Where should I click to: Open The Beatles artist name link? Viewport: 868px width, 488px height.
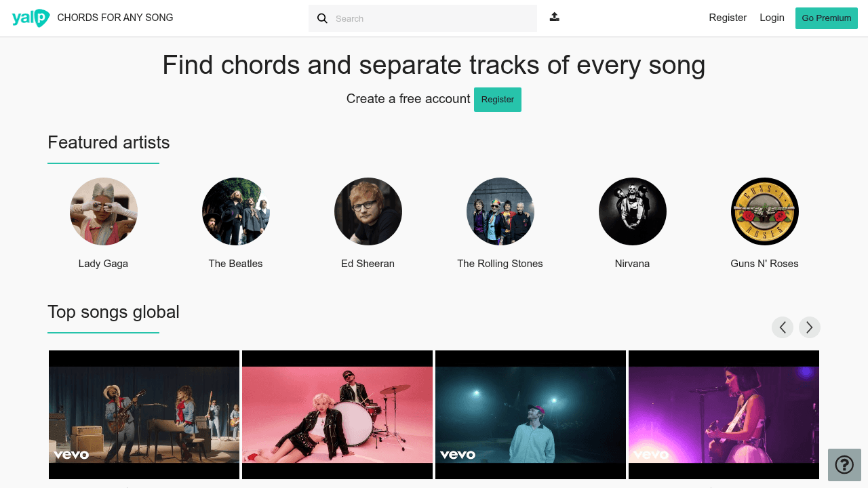pyautogui.click(x=235, y=264)
